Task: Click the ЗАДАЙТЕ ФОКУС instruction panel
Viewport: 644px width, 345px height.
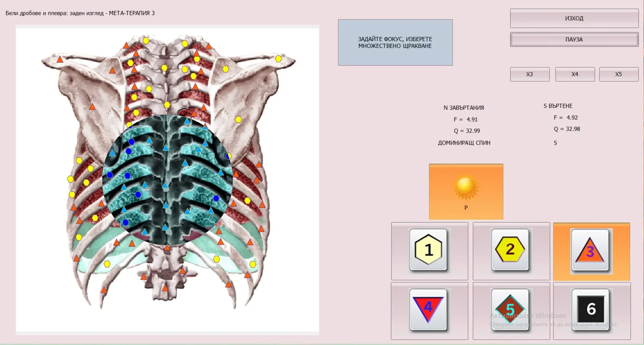Action: coord(395,43)
